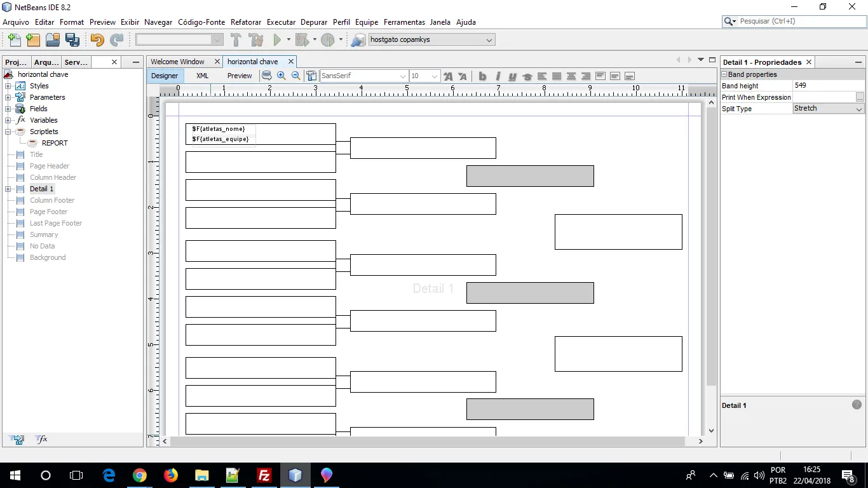Click the help icon in the Detail 1 description
Screen dimensions: 868x488
coord(857,405)
